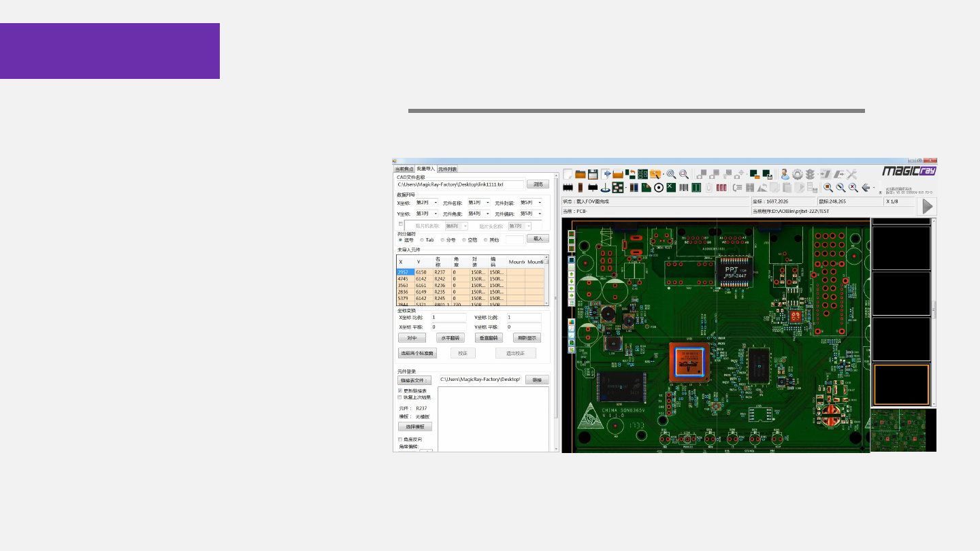Select table row with component R242

(x=471, y=279)
